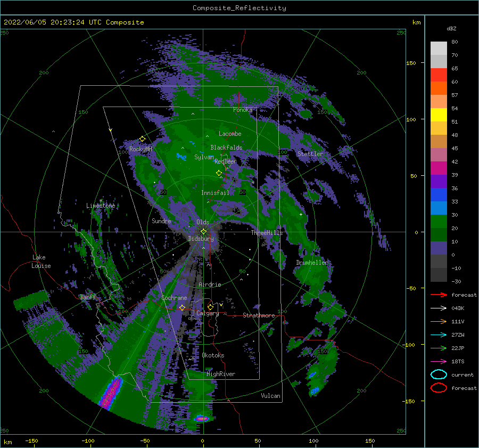Click the Banff label on map
The image size is (479, 448).
pyautogui.click(x=88, y=297)
